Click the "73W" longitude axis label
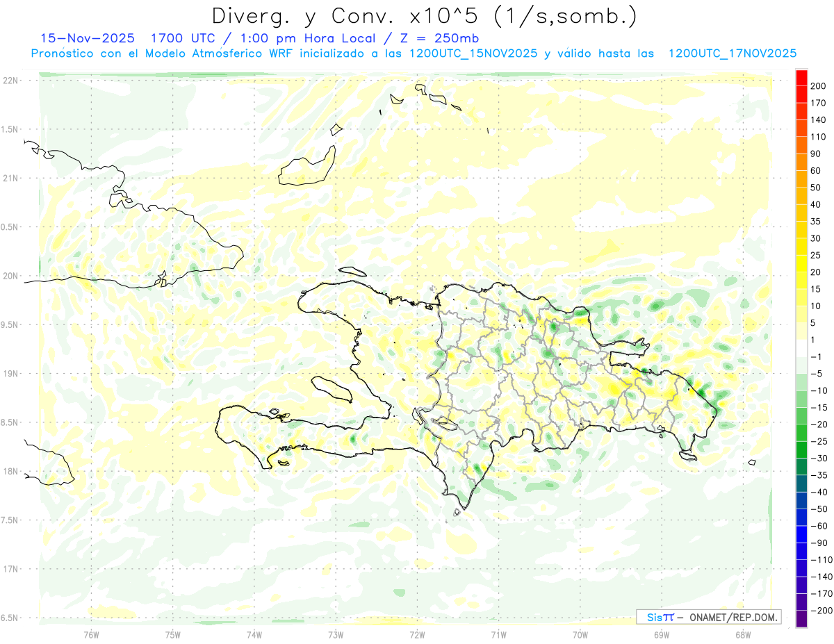The image size is (834, 644). pos(336,634)
